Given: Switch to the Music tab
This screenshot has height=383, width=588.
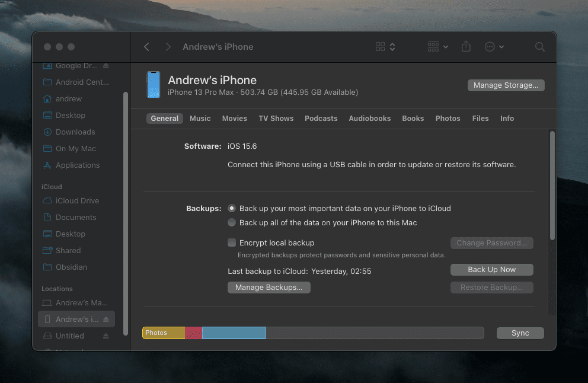Looking at the screenshot, I should tap(200, 119).
